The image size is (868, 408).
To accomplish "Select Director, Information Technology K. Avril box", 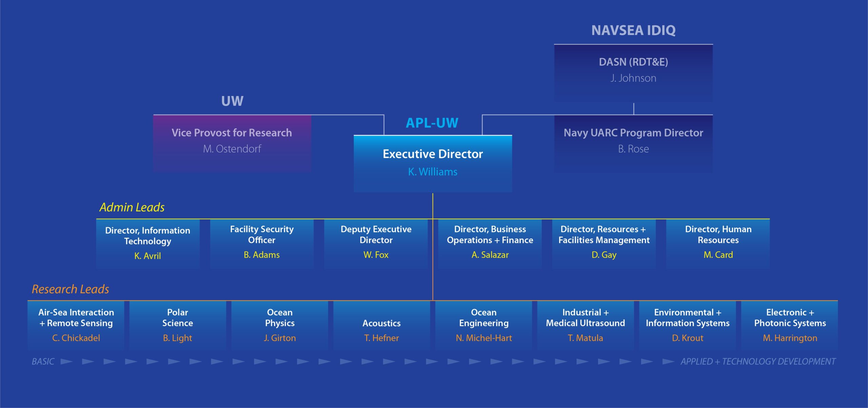I will click(x=148, y=244).
